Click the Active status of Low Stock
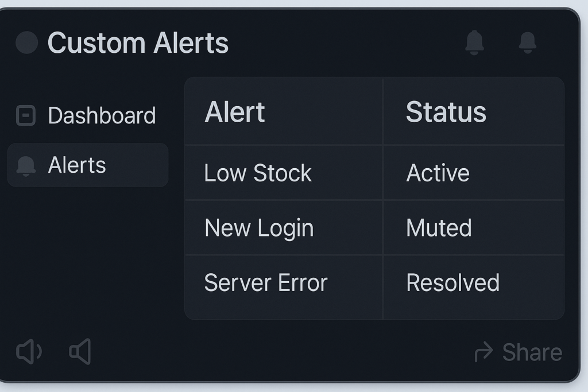 [x=438, y=173]
